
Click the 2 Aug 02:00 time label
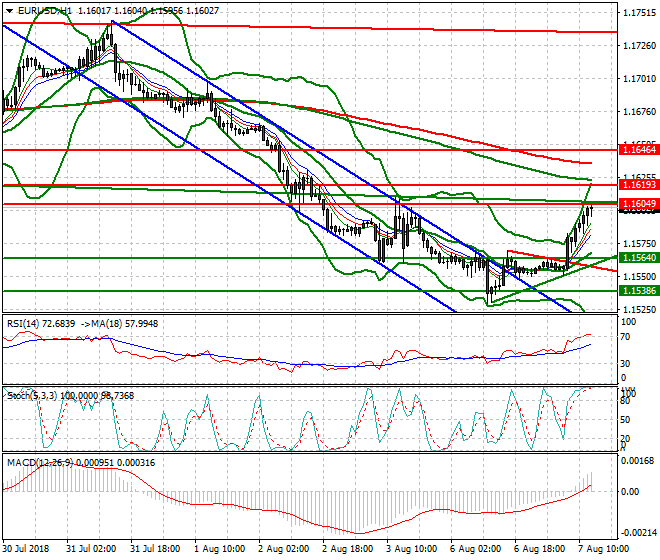283,549
